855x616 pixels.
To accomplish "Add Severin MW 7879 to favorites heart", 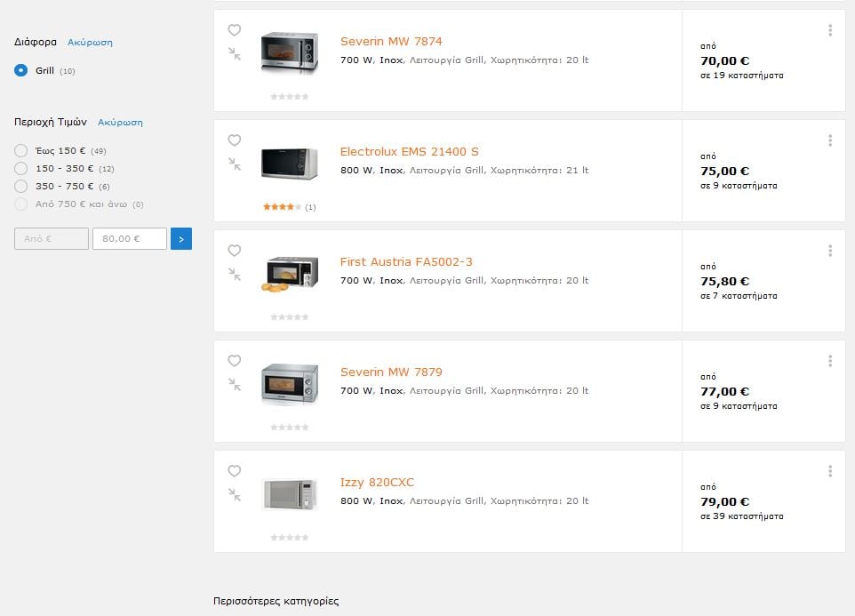I will [x=235, y=360].
